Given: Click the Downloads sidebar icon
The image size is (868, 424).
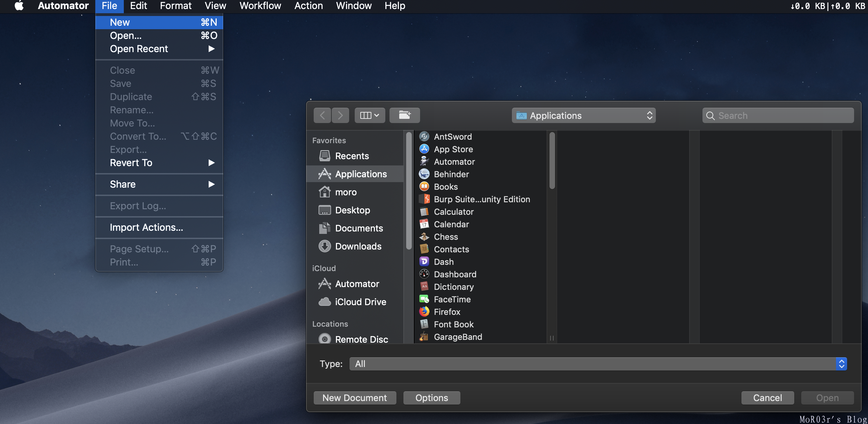Looking at the screenshot, I should 324,246.
